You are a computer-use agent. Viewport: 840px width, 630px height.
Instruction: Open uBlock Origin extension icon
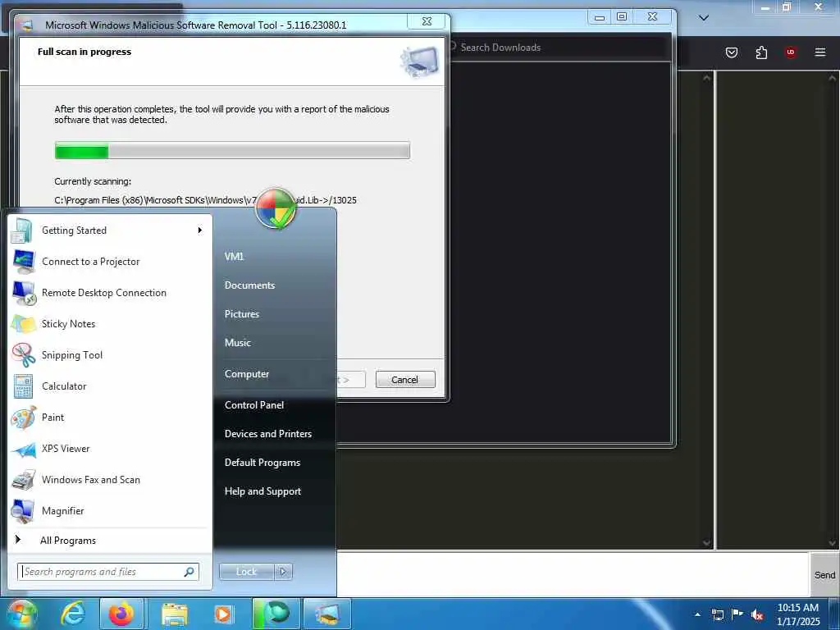(791, 52)
